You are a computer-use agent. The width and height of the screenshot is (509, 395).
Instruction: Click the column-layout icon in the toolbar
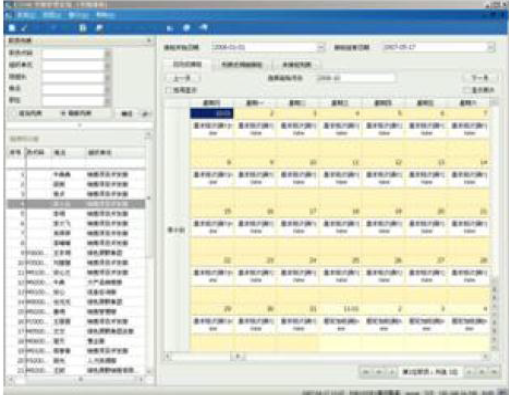pos(82,28)
